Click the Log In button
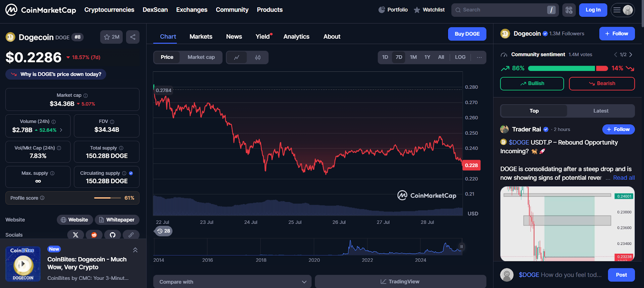This screenshot has width=644, height=288. pos(593,10)
